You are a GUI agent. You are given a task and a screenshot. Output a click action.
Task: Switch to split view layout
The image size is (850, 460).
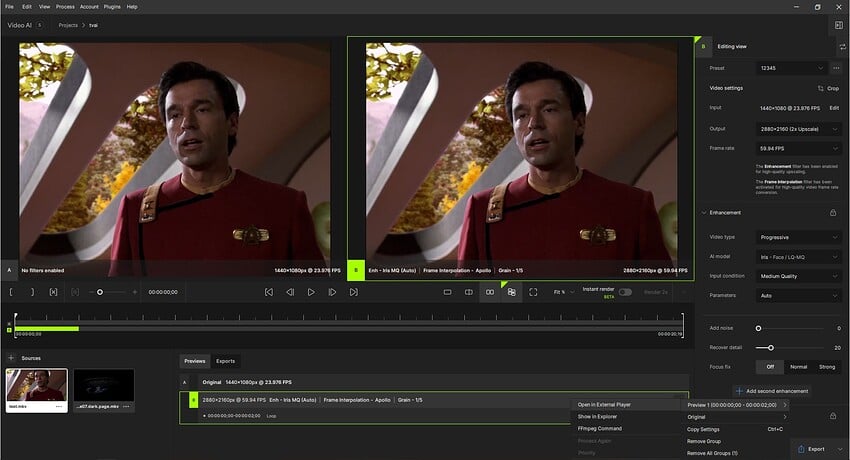click(x=469, y=292)
